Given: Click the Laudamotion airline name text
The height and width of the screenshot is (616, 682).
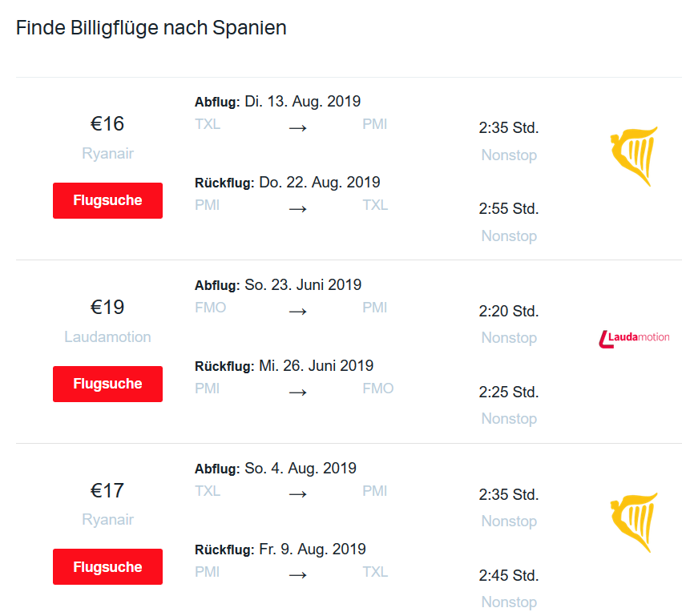Looking at the screenshot, I should pos(107,337).
